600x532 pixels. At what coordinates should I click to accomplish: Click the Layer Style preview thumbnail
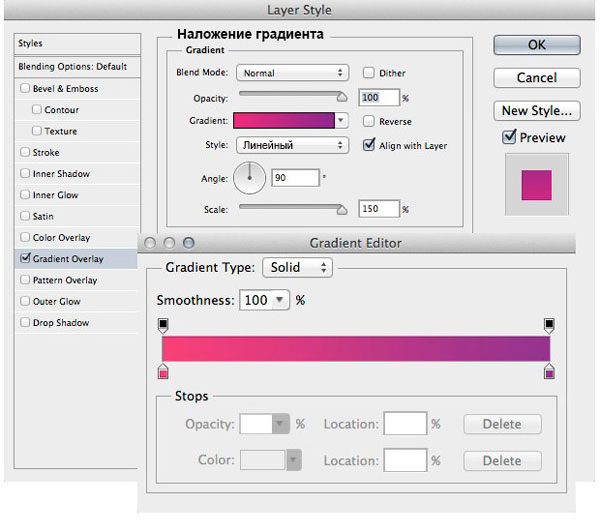click(x=536, y=185)
